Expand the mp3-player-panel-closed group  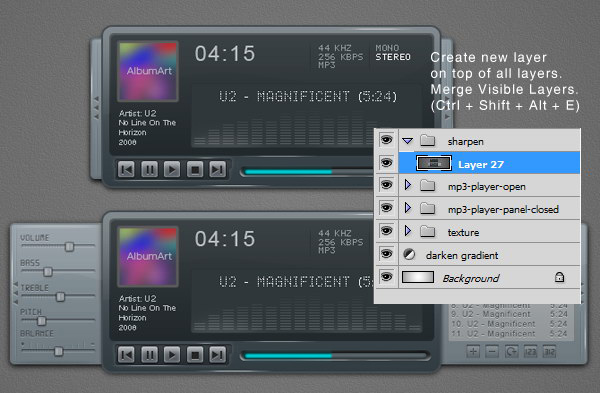(408, 208)
